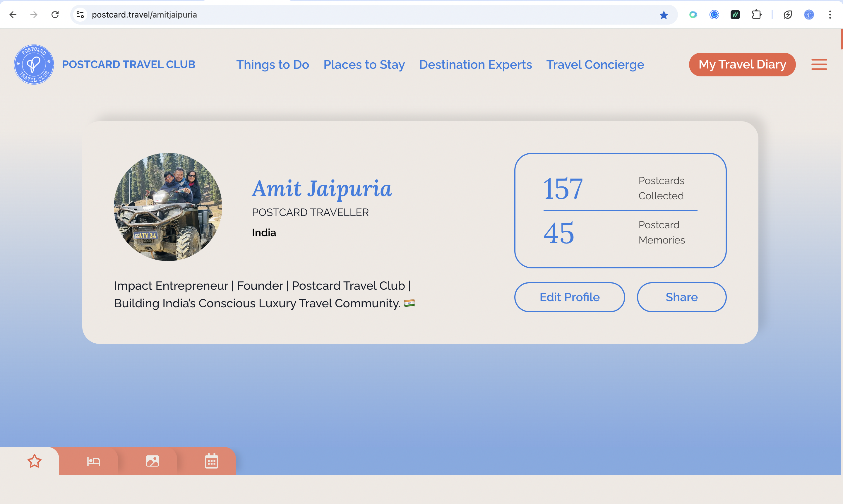Open the site's hamburger navigation menu
This screenshot has width=843, height=504.
819,64
